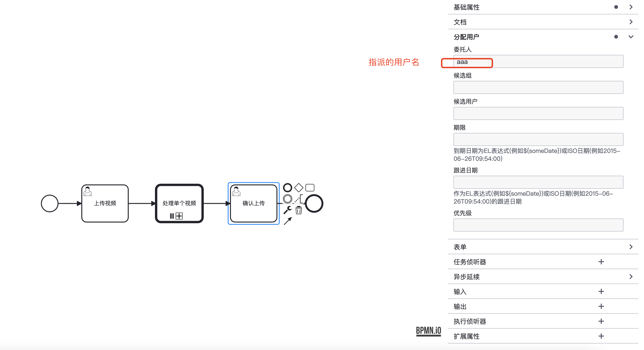Open change-type wrench for 确认上传
This screenshot has width=644, height=350.
coord(287,210)
